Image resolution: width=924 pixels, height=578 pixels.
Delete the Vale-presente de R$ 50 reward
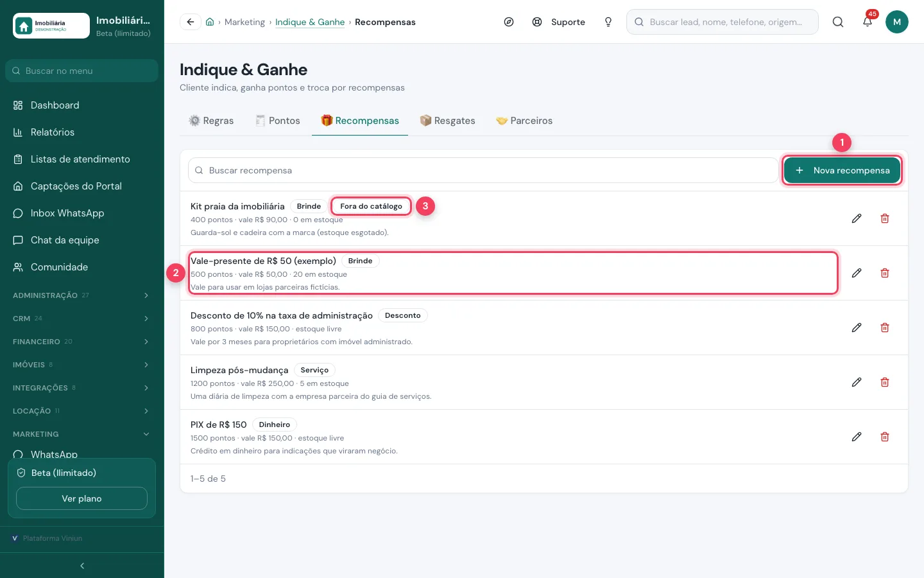(x=885, y=273)
